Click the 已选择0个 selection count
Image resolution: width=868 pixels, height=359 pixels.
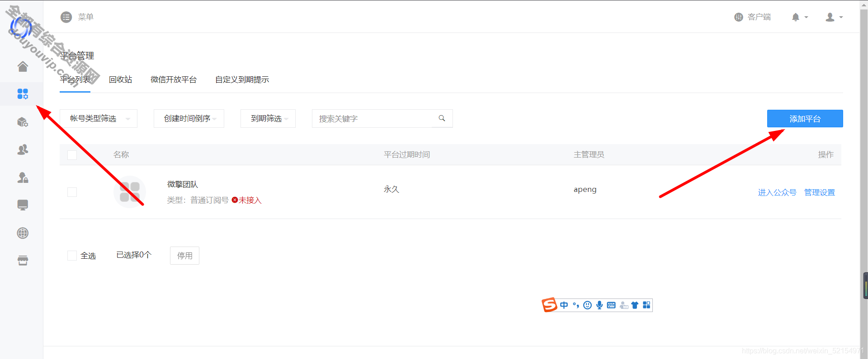[134, 255]
